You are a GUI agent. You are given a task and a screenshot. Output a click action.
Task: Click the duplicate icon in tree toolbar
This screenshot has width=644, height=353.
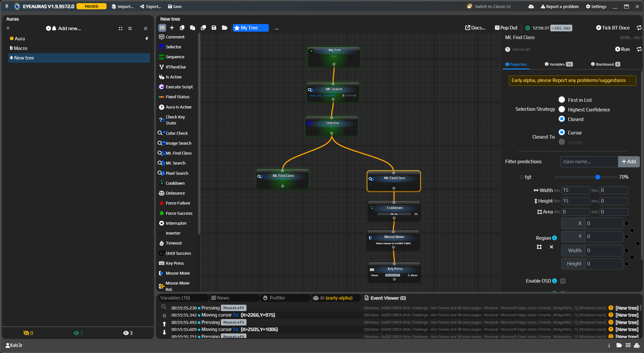pyautogui.click(x=203, y=28)
